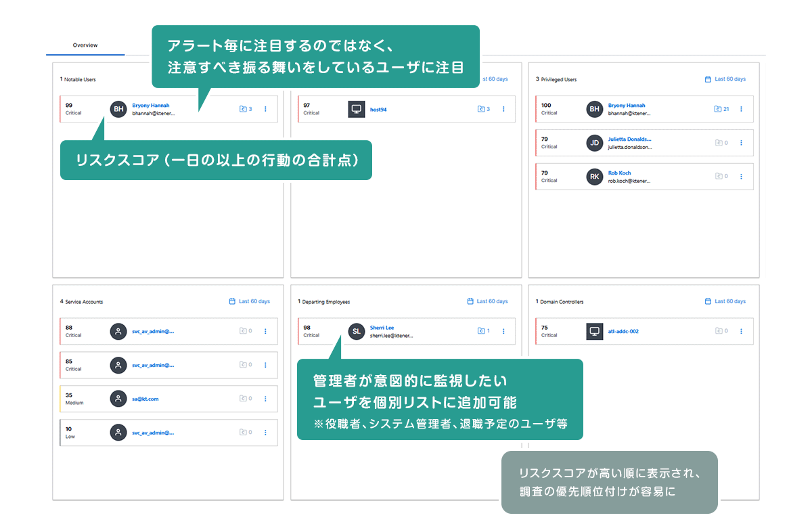The image size is (812, 526).
Task: Click Bryony Hannah's BH avatar icon
Action: tap(118, 109)
